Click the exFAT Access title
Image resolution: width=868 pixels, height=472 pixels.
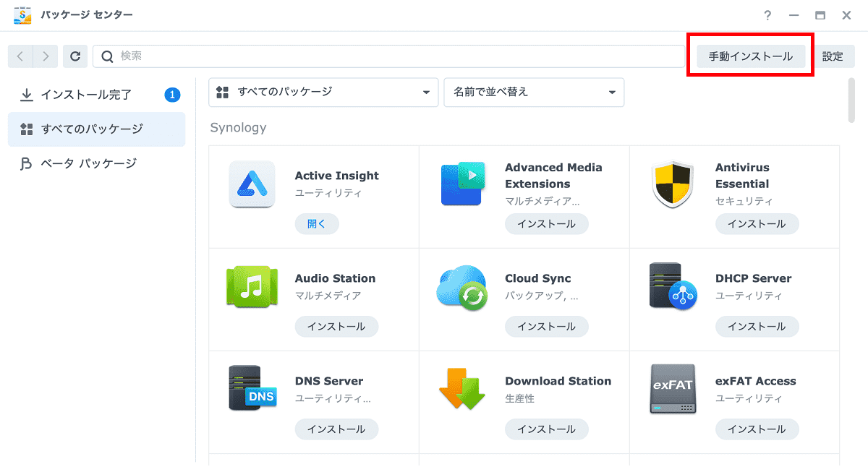755,381
